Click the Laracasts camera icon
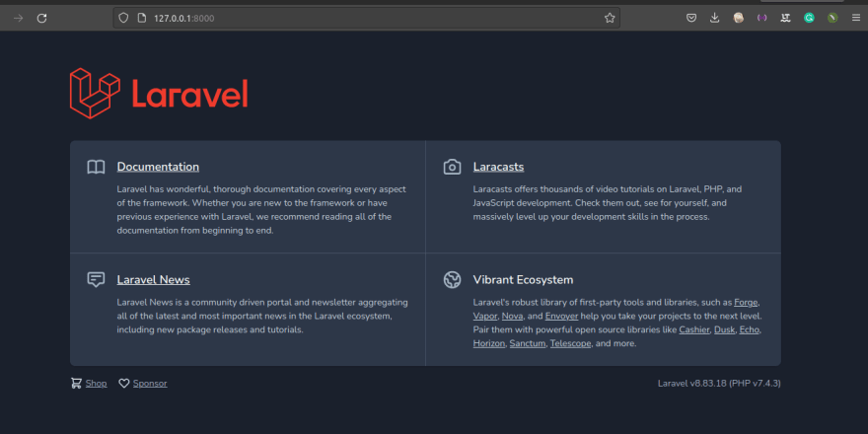Screen dimensions: 868x434 [453, 167]
